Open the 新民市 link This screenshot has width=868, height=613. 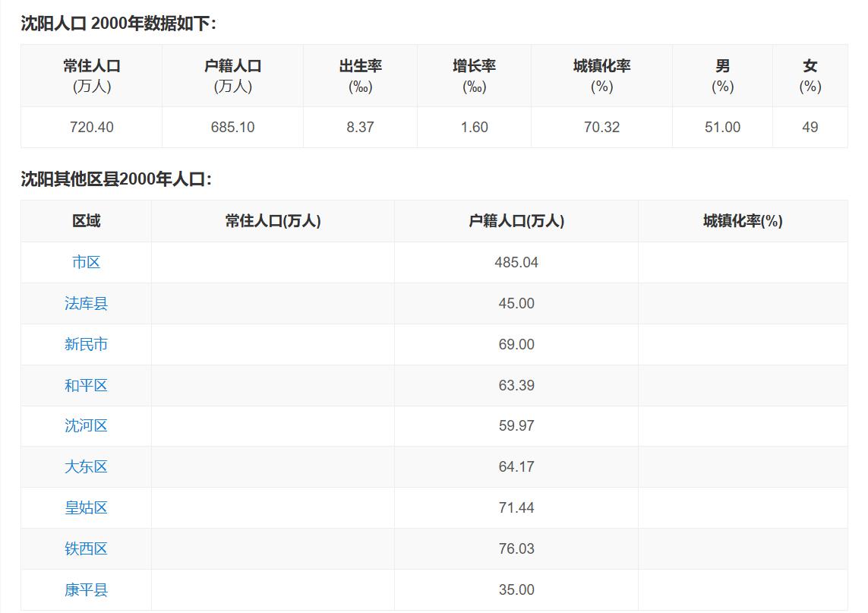[86, 344]
